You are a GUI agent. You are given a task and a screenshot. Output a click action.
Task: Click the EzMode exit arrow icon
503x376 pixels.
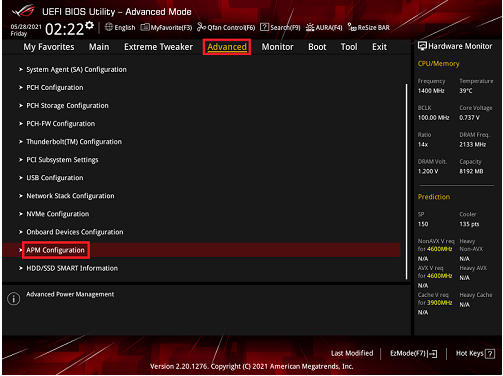[433, 354]
